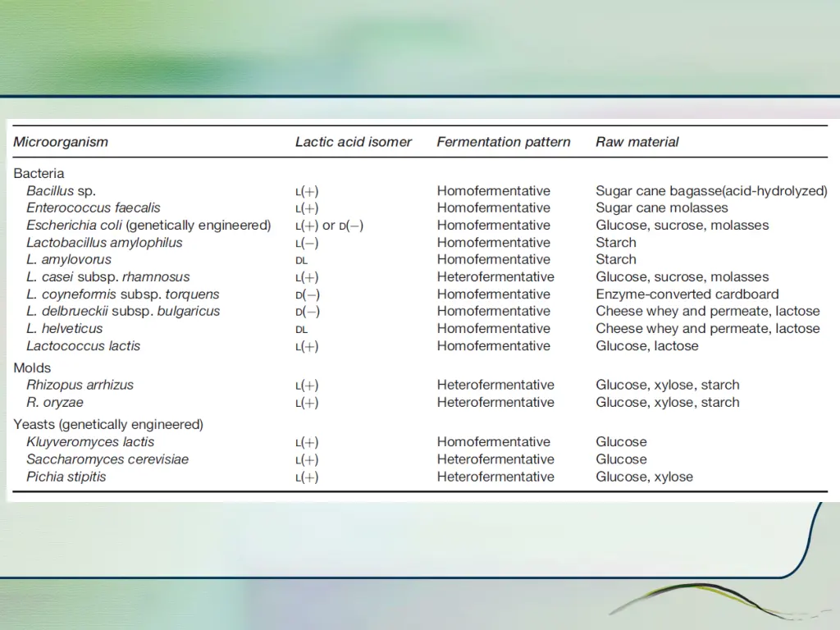840x630 pixels.
Task: Click "L. coyneformis subsp. torquens" entry
Action: [x=123, y=294]
